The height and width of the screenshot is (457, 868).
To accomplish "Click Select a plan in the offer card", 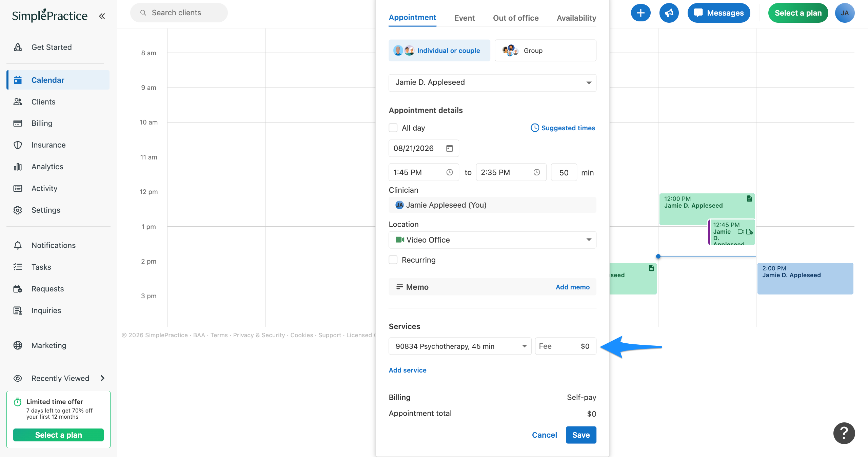I will pos(58,435).
